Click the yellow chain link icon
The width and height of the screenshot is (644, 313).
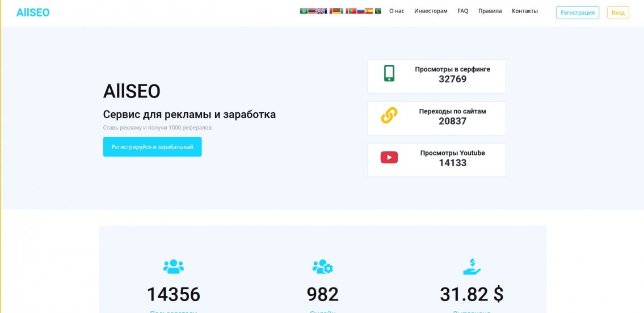tap(389, 115)
